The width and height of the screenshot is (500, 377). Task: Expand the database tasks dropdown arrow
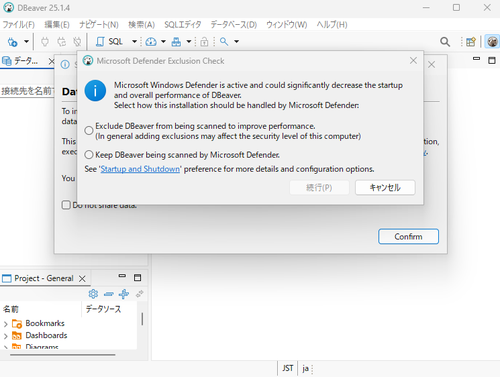click(x=189, y=42)
